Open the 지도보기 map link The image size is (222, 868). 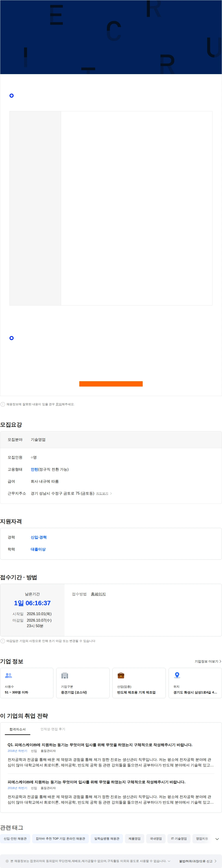(x=102, y=493)
